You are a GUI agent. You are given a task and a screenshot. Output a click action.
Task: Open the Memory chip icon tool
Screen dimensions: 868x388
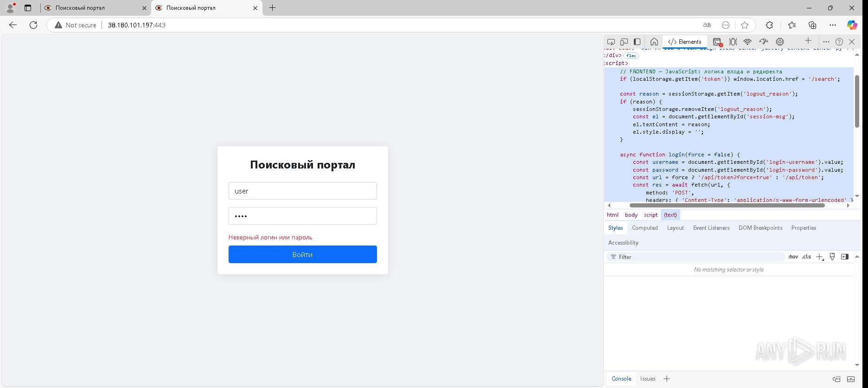pyautogui.click(x=780, y=42)
